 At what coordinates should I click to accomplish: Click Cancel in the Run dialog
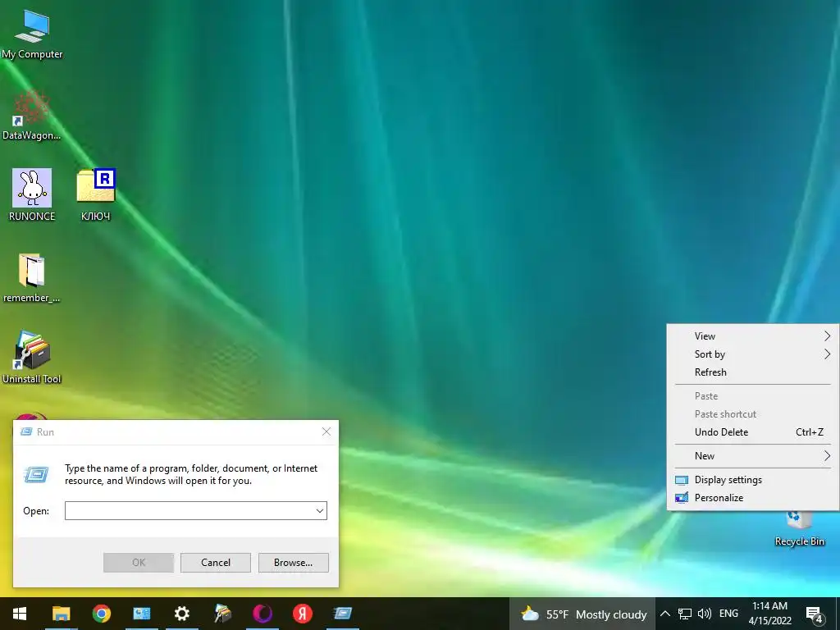pyautogui.click(x=216, y=563)
